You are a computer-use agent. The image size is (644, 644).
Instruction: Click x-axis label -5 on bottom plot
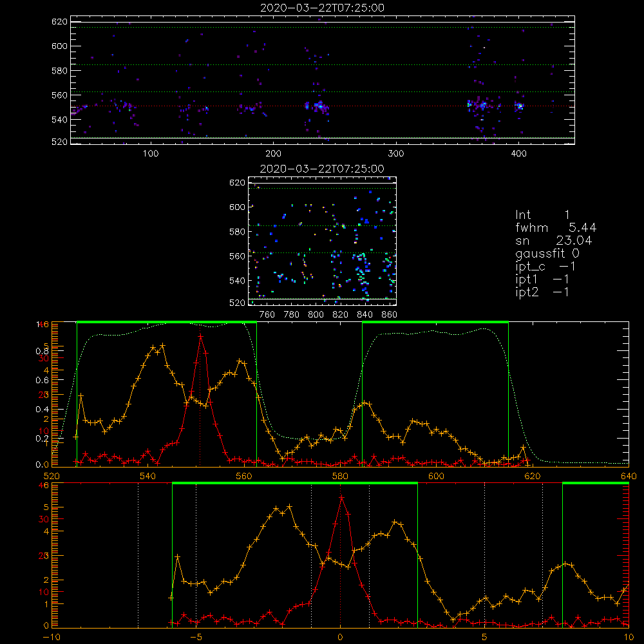[196, 637]
